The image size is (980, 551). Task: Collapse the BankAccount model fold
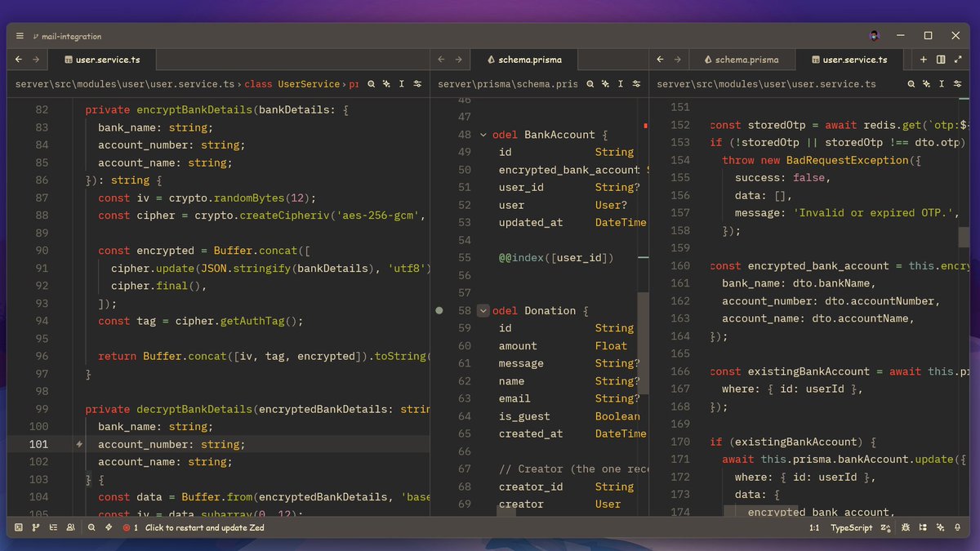pos(483,135)
